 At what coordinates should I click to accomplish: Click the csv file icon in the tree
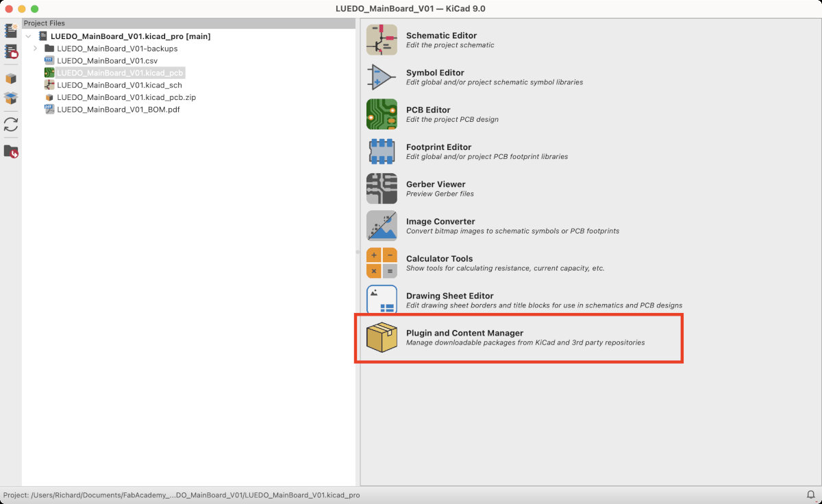coord(49,61)
